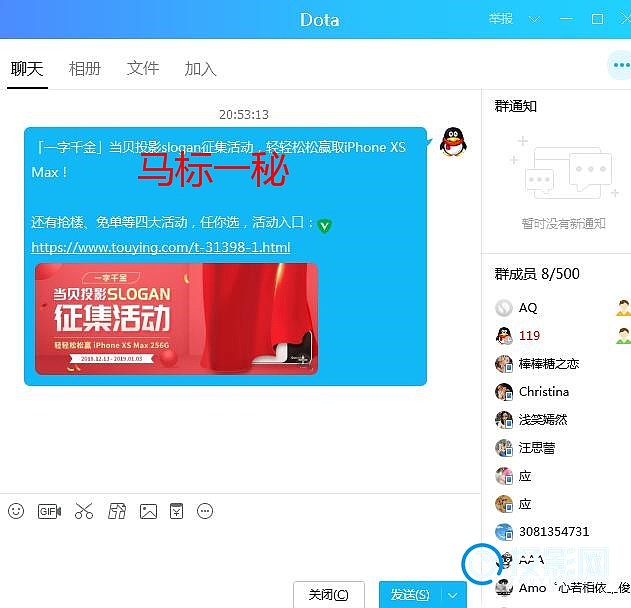Maximize the Dota chat window
The height and width of the screenshot is (608, 631).
[597, 19]
